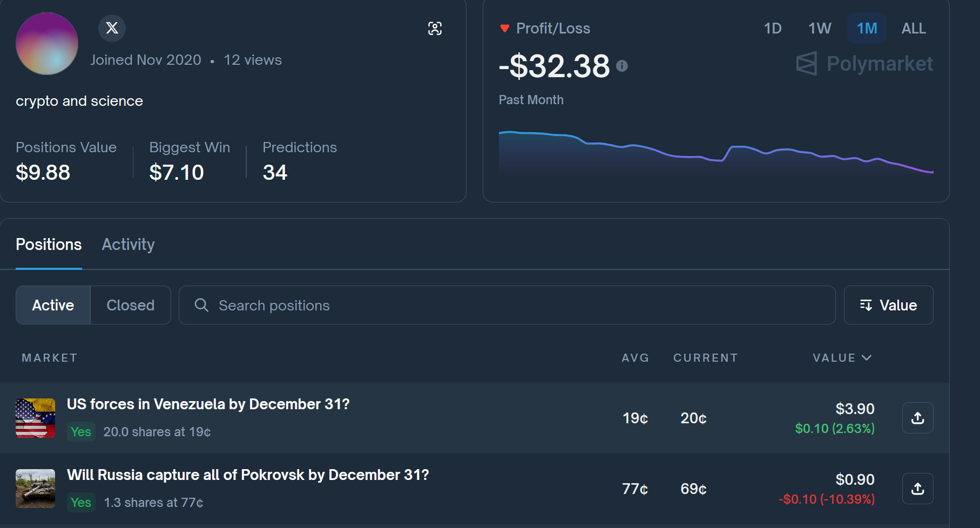Show Active positions

coord(53,305)
